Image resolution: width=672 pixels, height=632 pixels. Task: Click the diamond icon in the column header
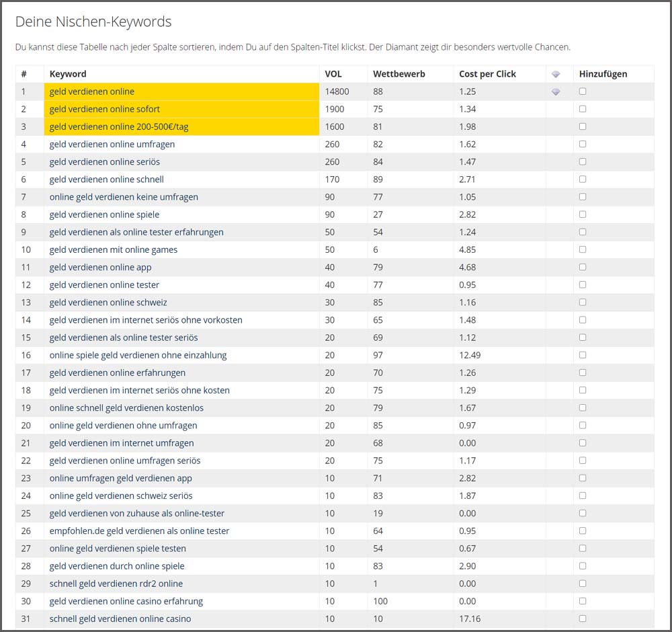556,74
